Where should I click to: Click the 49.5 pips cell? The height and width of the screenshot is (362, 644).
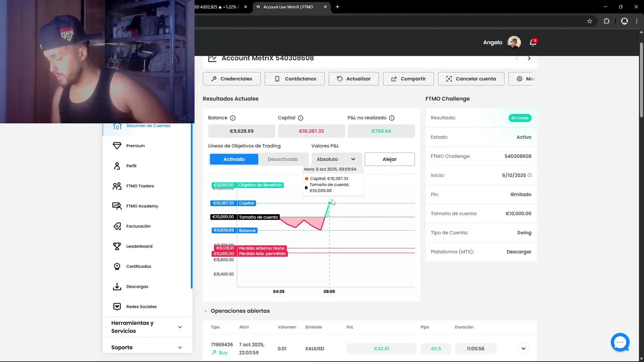click(436, 348)
